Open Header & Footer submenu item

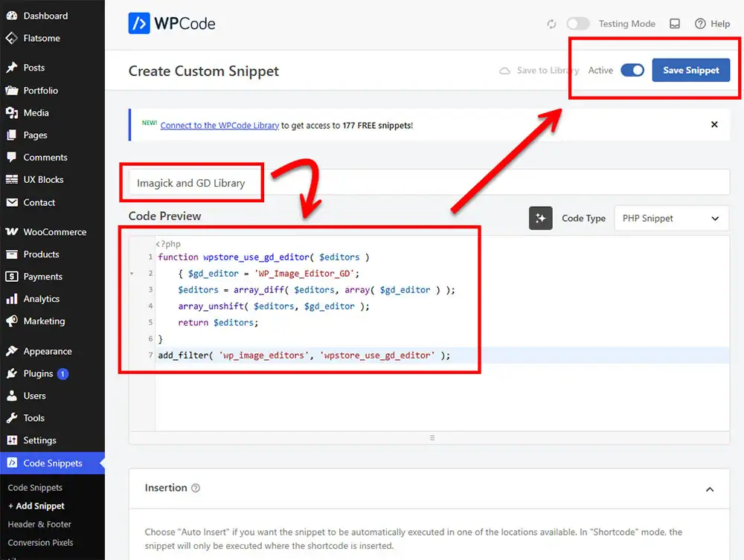point(39,524)
